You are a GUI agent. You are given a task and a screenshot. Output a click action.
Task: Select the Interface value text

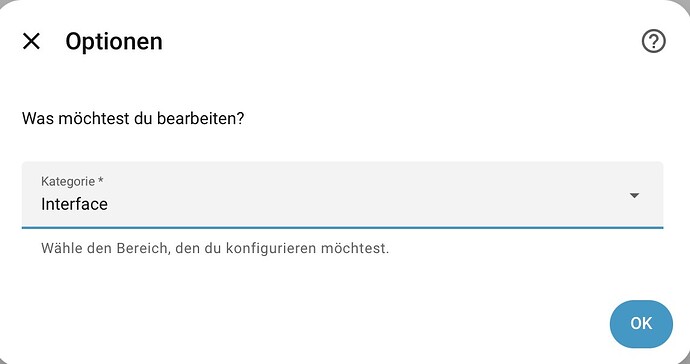click(74, 204)
